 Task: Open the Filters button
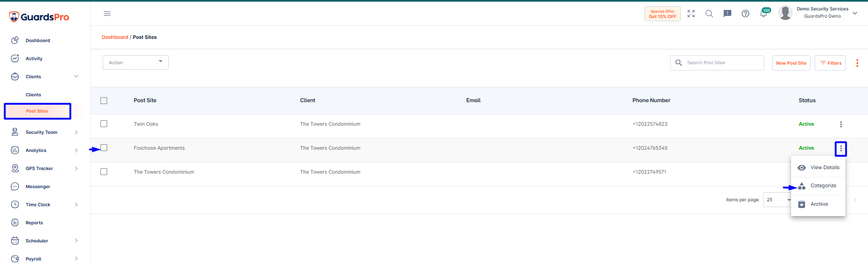point(830,63)
